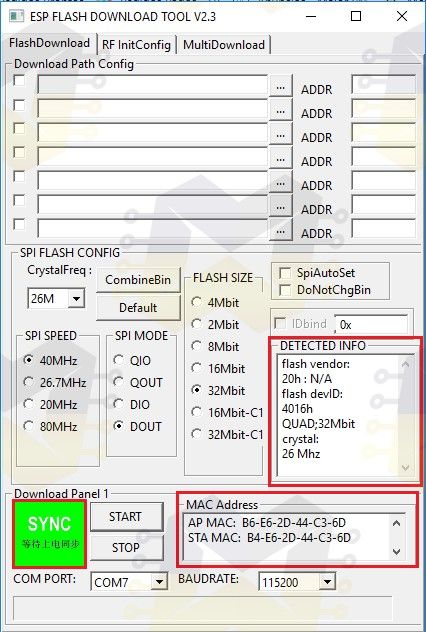Click the Default button
Screen dimensions: 426x632
[x=138, y=308]
